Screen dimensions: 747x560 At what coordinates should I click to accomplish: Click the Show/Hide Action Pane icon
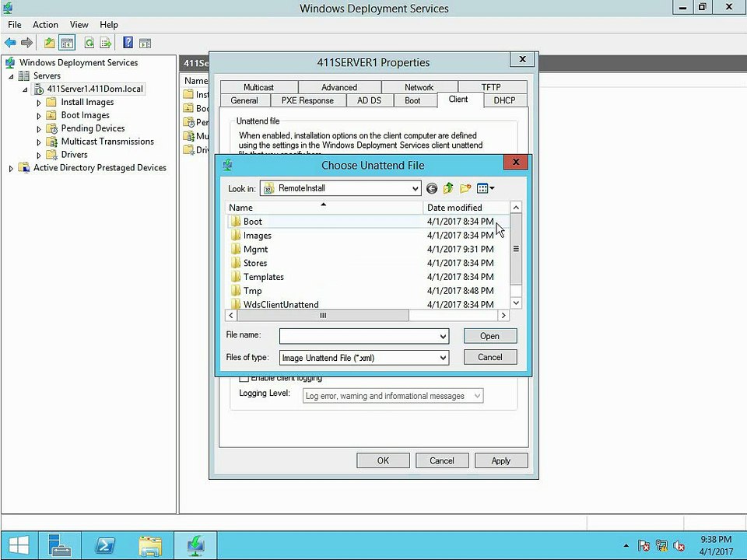coord(145,44)
